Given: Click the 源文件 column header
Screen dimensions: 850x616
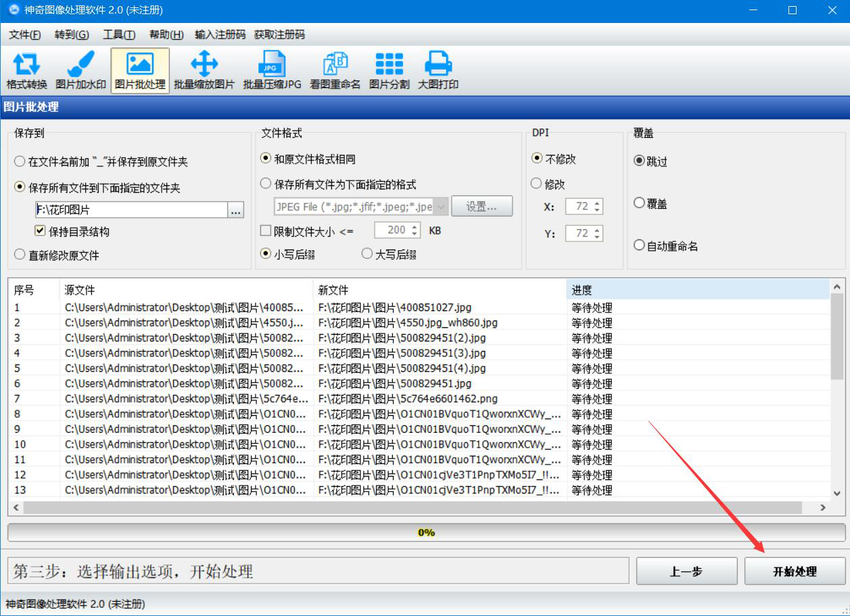Looking at the screenshot, I should click(186, 290).
